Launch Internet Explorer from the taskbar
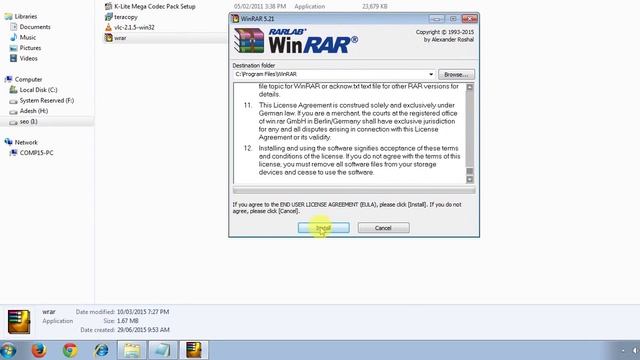 point(101,350)
